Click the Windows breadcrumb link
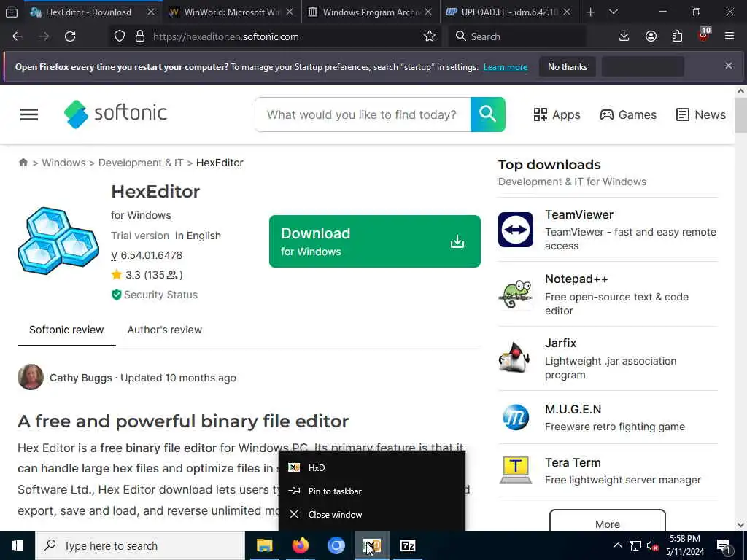The image size is (747, 560). [63, 163]
